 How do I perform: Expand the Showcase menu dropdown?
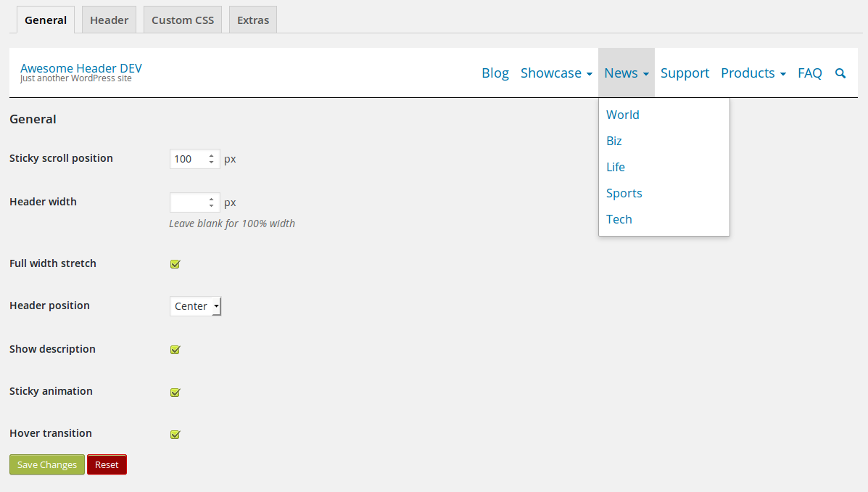pos(556,73)
